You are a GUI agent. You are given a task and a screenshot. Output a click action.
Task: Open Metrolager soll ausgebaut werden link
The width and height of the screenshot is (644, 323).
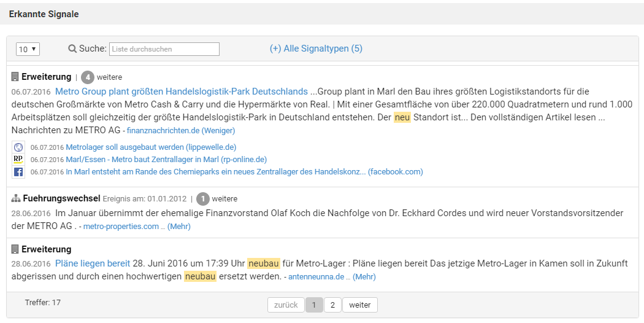[x=151, y=147]
